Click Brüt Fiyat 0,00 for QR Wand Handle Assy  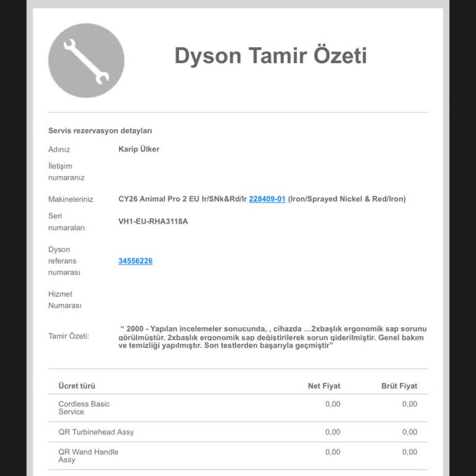coord(410,452)
